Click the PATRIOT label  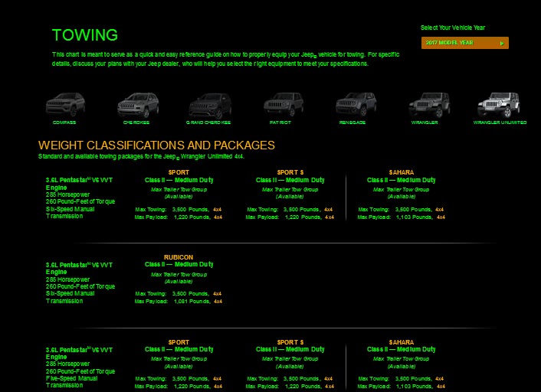(x=280, y=122)
